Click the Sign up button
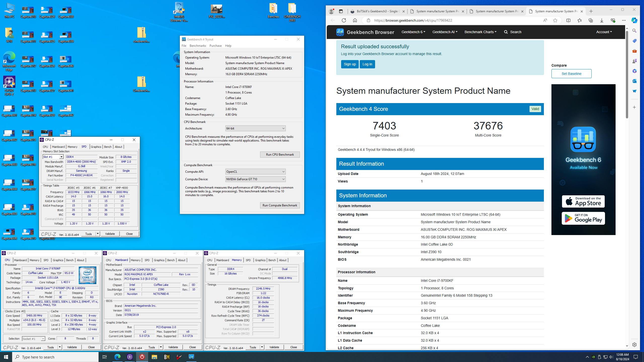The height and width of the screenshot is (362, 644). click(350, 64)
